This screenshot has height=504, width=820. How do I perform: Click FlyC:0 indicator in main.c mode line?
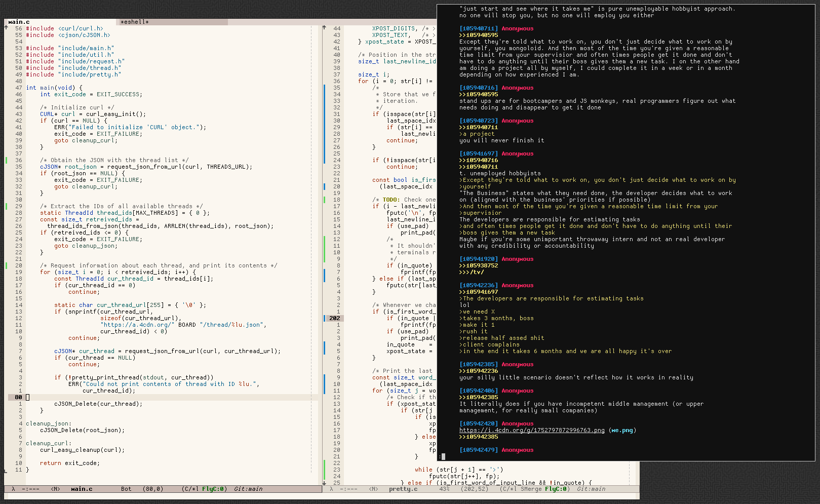(213, 489)
